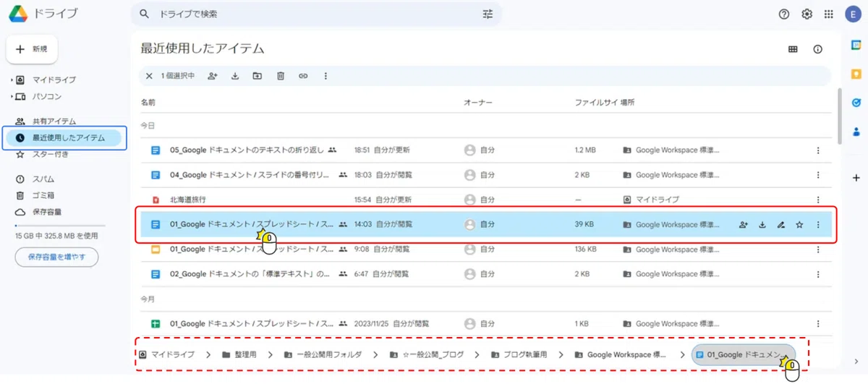Open Tasks in right side panel
This screenshot has width=868, height=384.
[856, 103]
